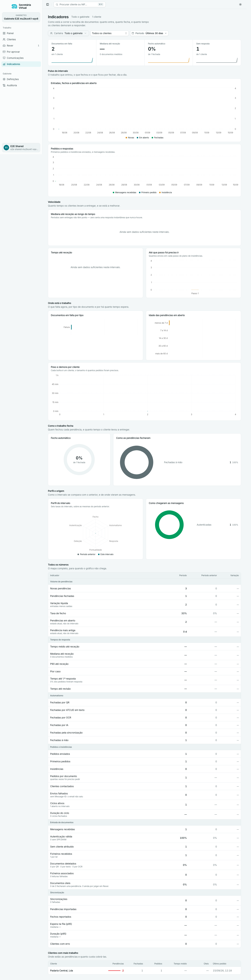This screenshot has height=980, width=251.
Task: Click the "Fechadas à mão" donut legend label
Action: (173, 462)
